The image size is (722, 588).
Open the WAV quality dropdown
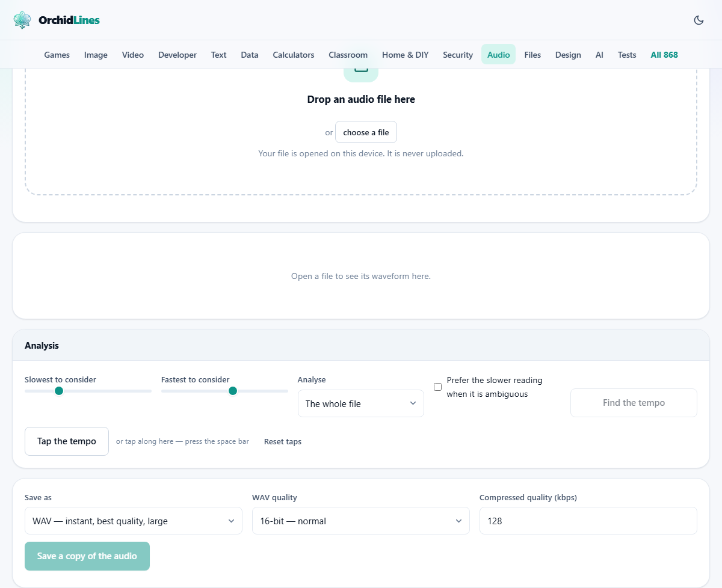click(x=361, y=521)
